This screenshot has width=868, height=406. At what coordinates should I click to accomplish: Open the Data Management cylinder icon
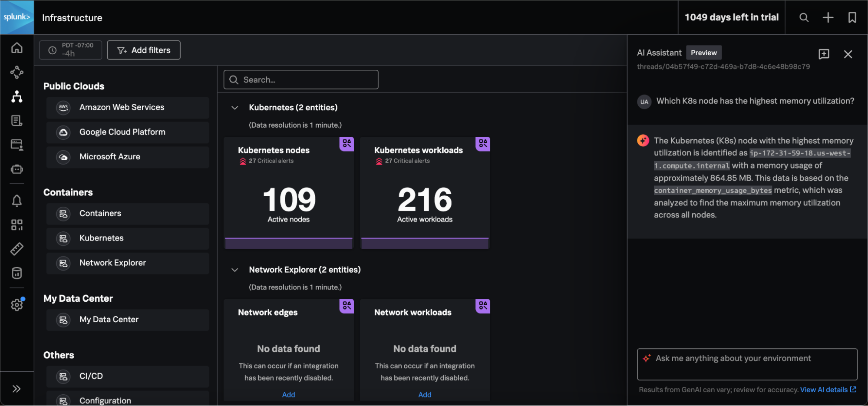click(x=17, y=273)
